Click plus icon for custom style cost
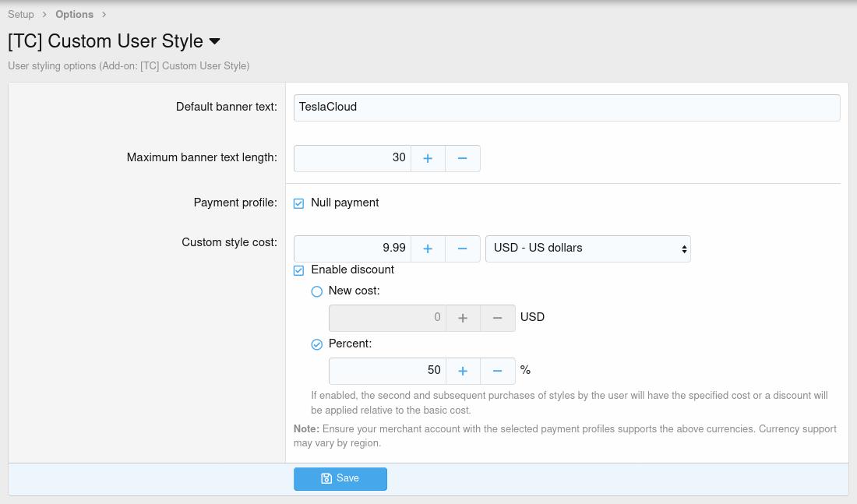This screenshot has height=504, width=857. pyautogui.click(x=428, y=248)
